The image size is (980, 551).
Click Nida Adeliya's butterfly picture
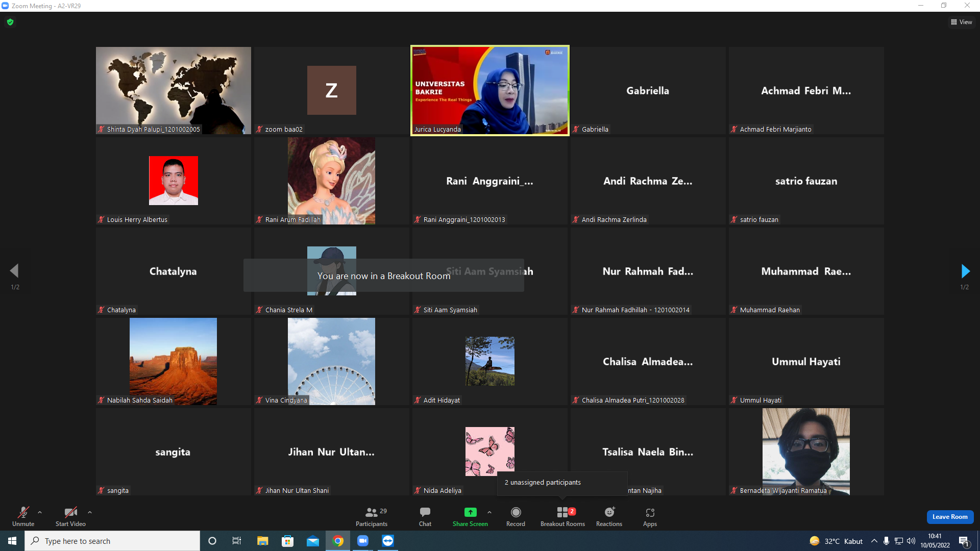pos(490,452)
